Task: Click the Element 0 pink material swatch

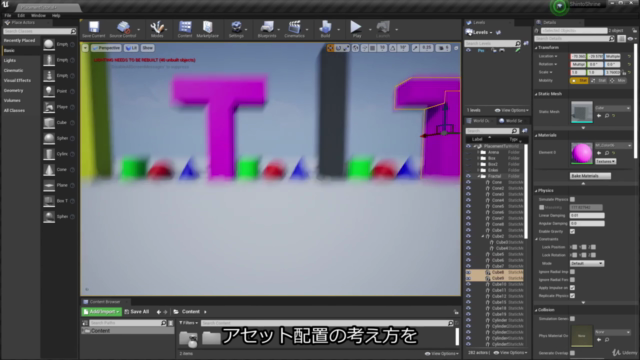Action: (582, 153)
